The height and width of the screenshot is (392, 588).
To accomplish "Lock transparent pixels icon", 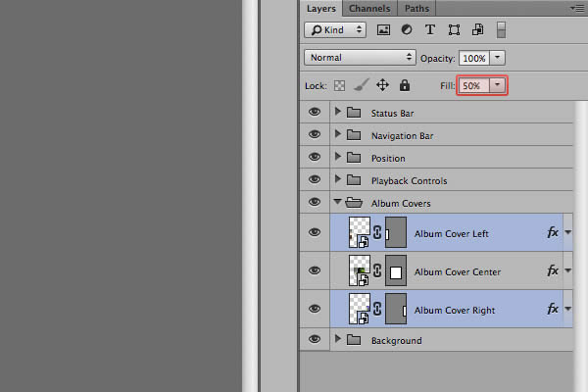I will coord(340,86).
